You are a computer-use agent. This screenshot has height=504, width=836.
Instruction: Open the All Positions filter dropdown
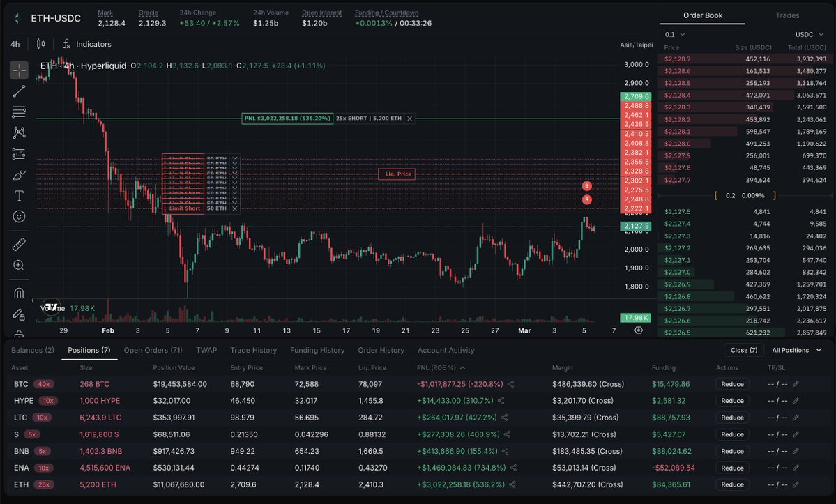(x=795, y=350)
